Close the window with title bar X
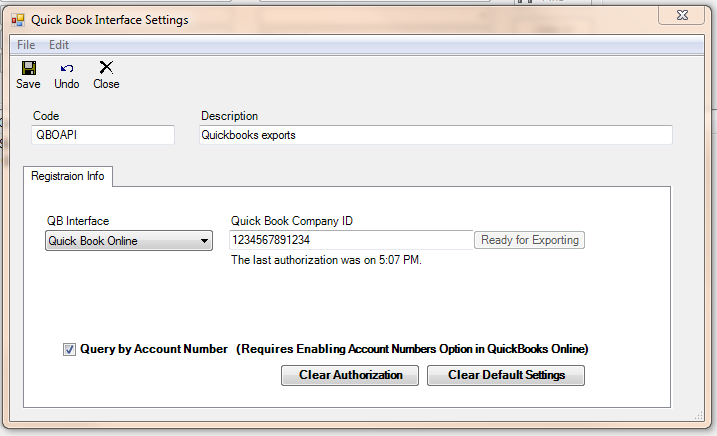The image size is (717, 436). [682, 16]
